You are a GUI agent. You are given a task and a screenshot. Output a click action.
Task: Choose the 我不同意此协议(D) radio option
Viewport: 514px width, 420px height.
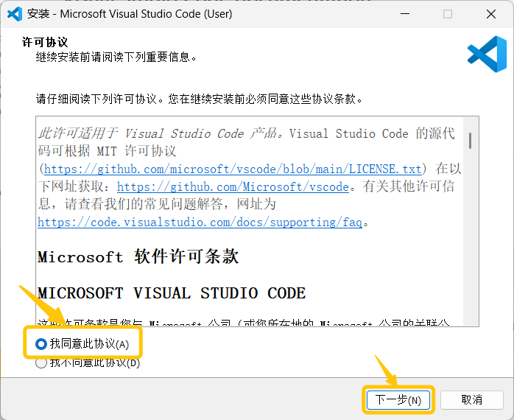coord(42,363)
